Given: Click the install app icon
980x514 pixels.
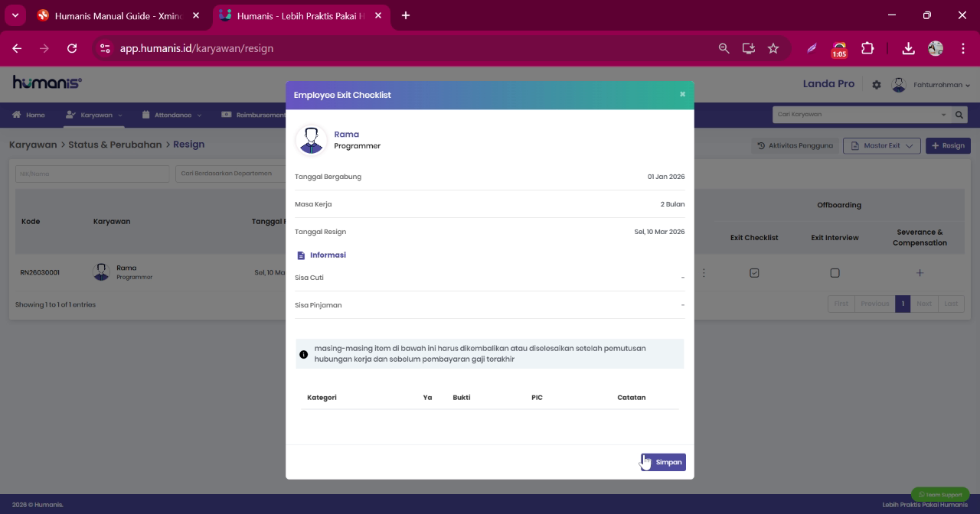Looking at the screenshot, I should pyautogui.click(x=749, y=48).
